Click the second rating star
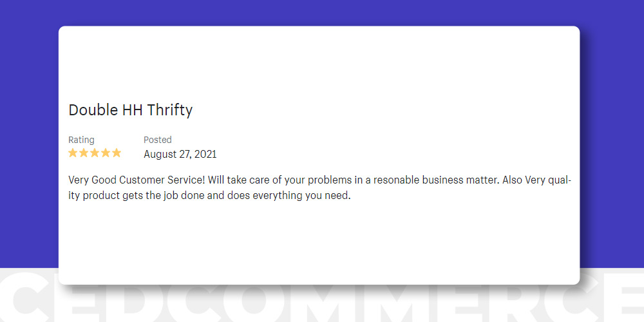 pos(84,153)
